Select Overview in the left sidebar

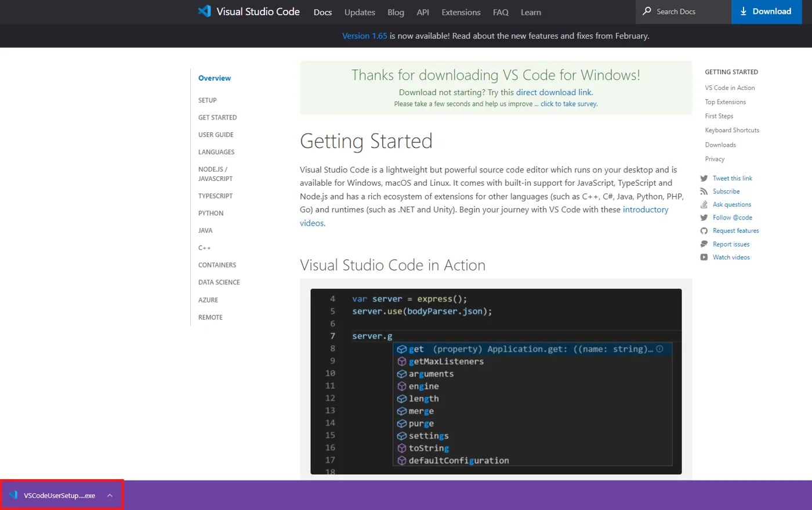pos(215,78)
